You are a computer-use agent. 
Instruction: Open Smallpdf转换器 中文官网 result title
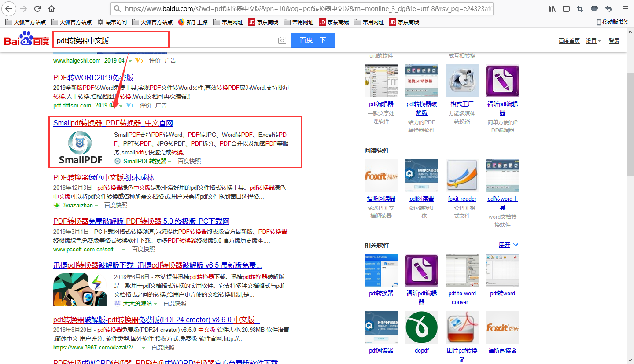[113, 123]
